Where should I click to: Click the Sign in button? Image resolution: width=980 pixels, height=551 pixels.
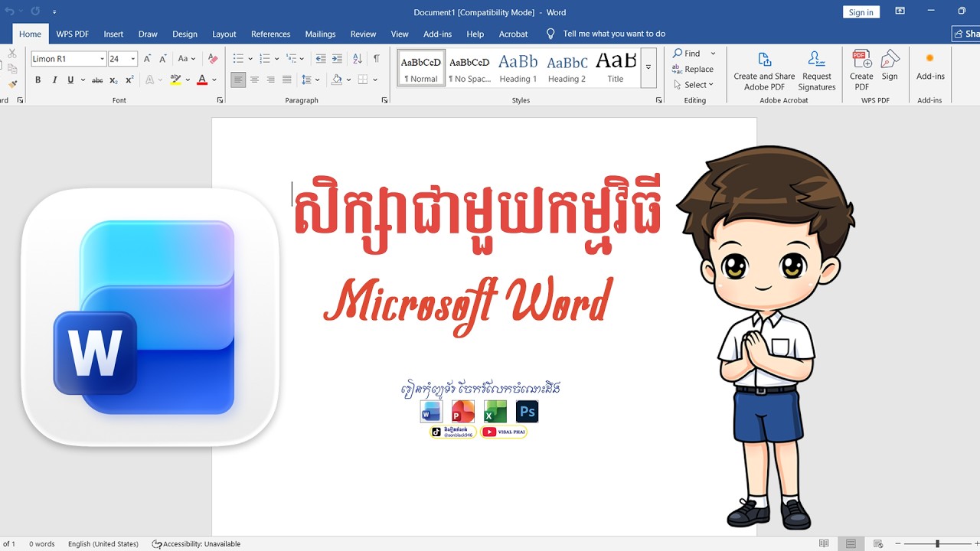[861, 12]
